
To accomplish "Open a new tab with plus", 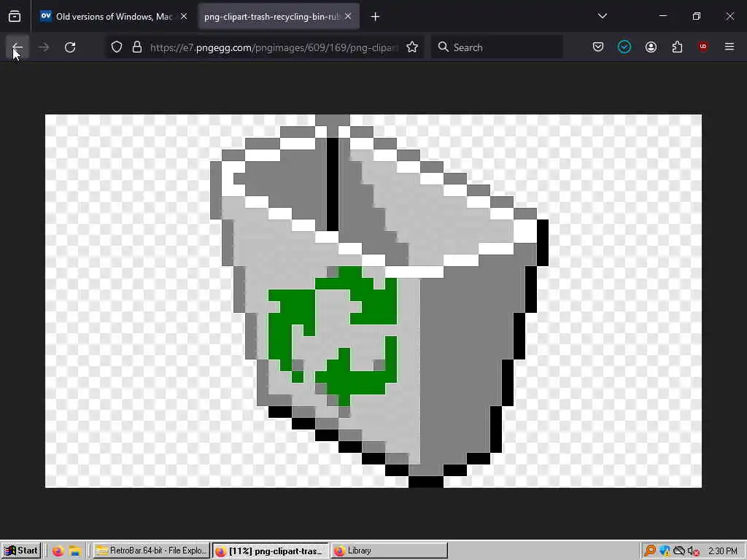I will 376,17.
